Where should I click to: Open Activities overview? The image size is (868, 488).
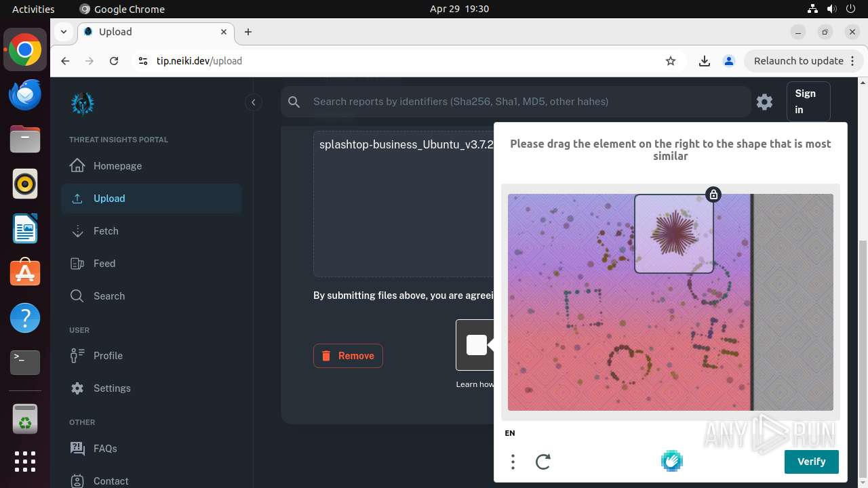coord(33,9)
